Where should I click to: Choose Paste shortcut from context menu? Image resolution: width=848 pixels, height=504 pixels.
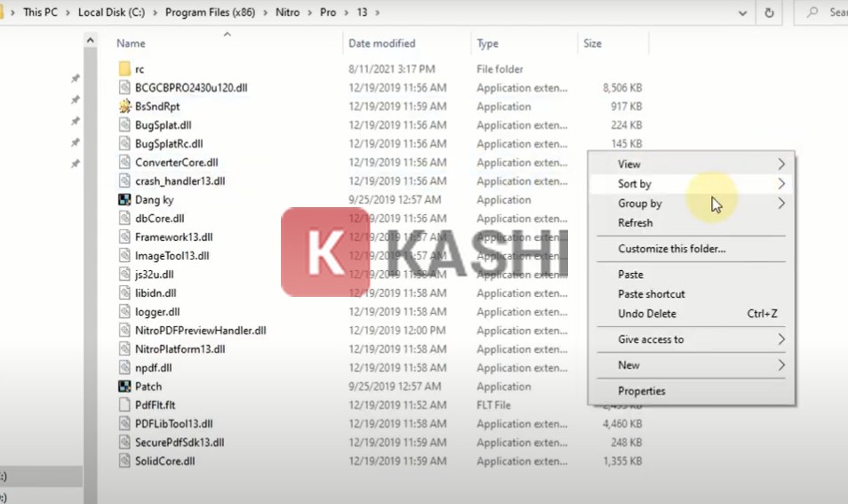pyautogui.click(x=652, y=293)
